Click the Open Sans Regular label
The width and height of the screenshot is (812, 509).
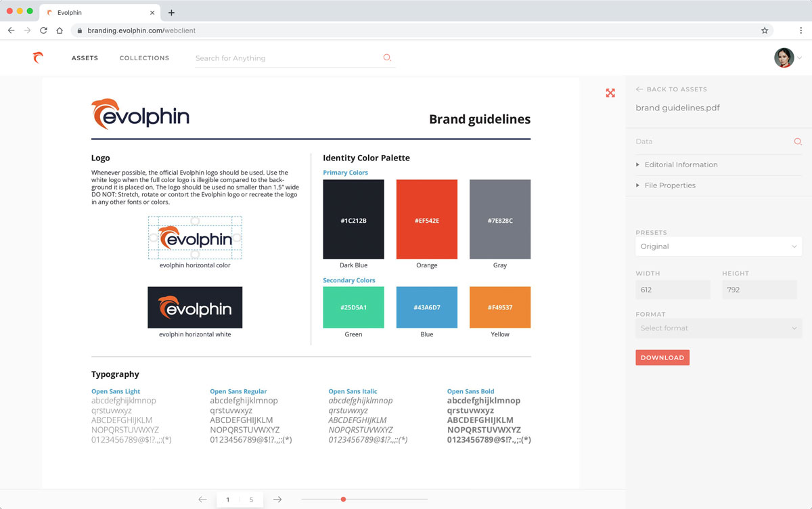point(238,391)
